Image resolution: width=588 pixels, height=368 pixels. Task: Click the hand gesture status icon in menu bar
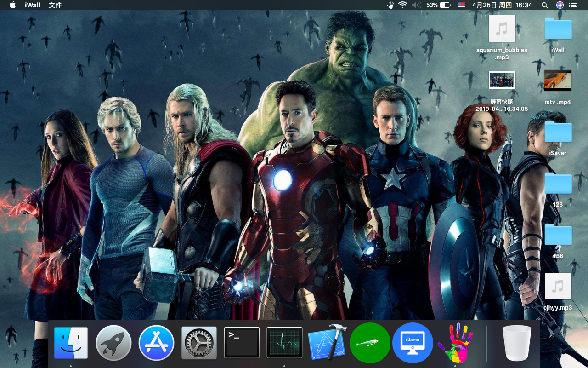click(390, 5)
